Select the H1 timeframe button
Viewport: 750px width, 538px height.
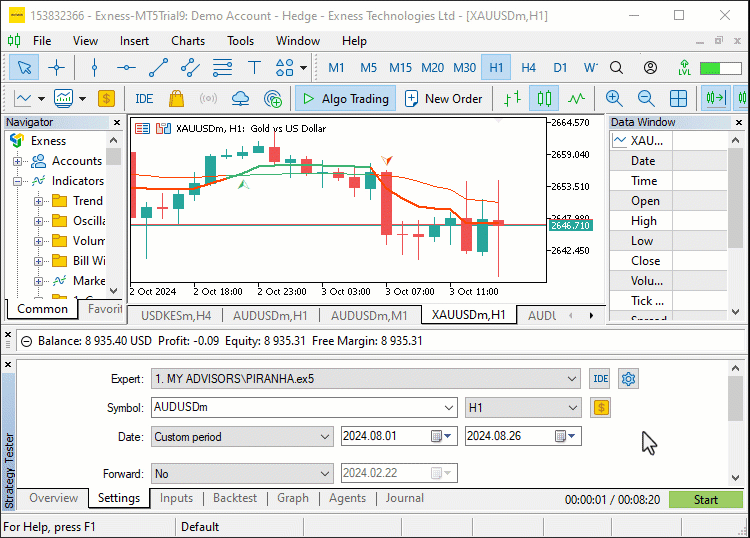(496, 67)
